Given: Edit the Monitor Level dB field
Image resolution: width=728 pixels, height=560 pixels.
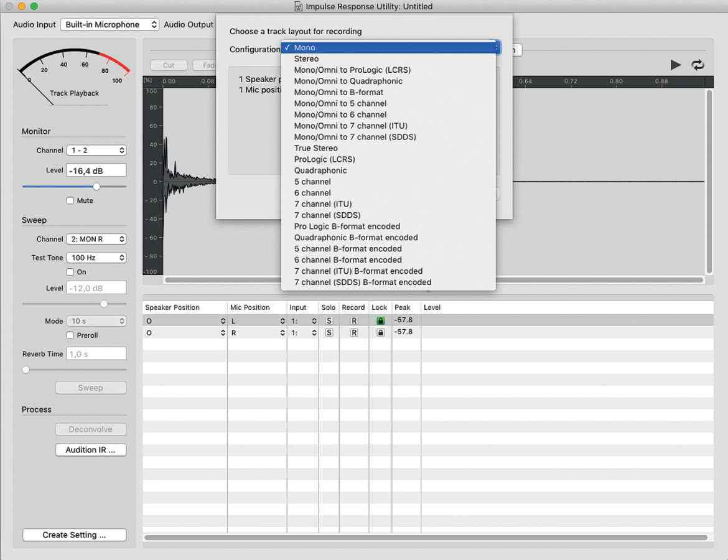Looking at the screenshot, I should click(96, 171).
